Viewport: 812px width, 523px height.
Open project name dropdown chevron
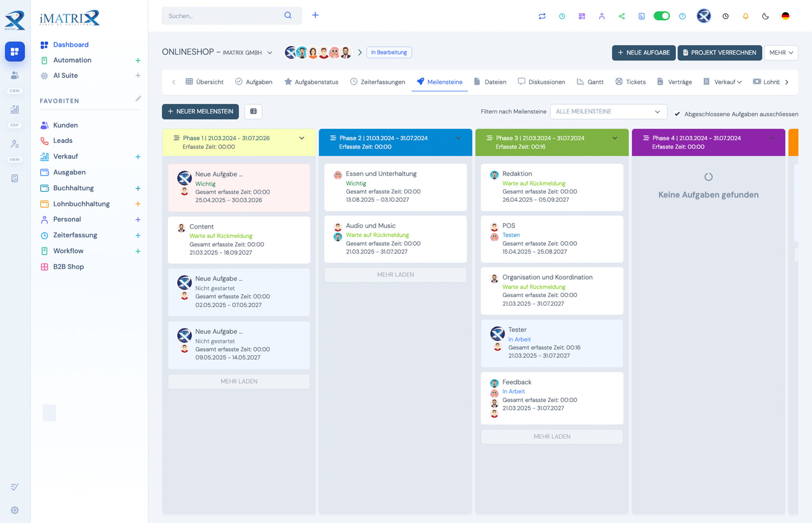pos(270,53)
